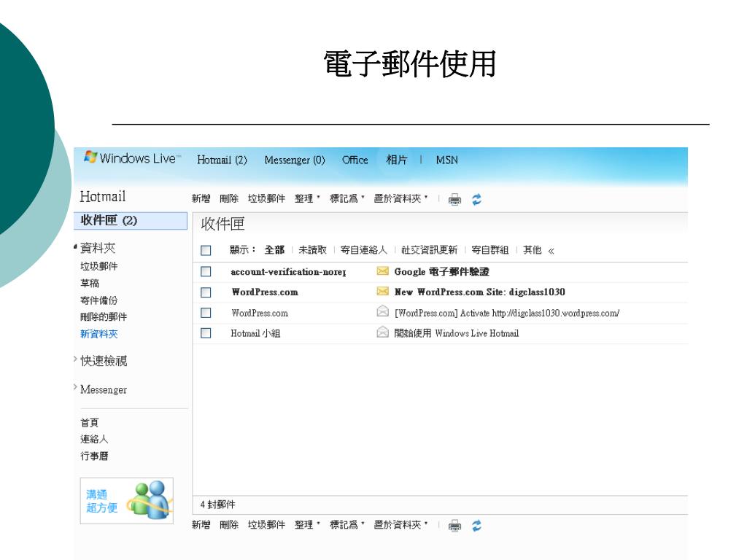Open 相片 in top navigation

click(x=396, y=160)
